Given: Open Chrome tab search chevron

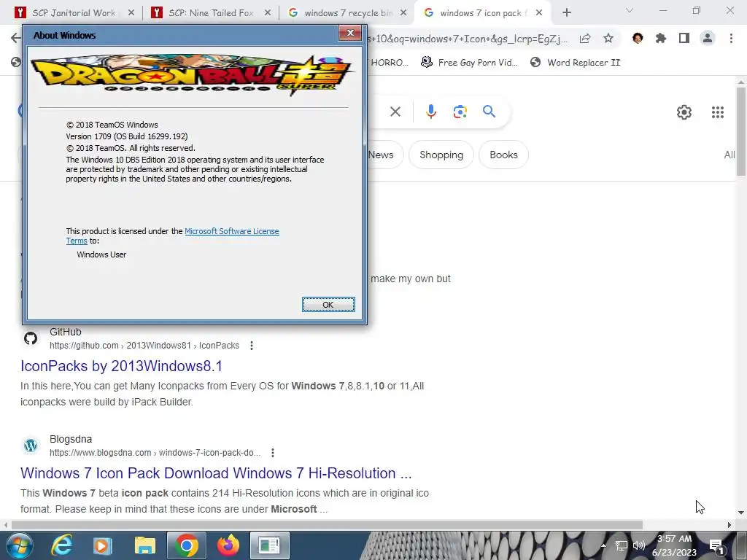Looking at the screenshot, I should (630, 10).
